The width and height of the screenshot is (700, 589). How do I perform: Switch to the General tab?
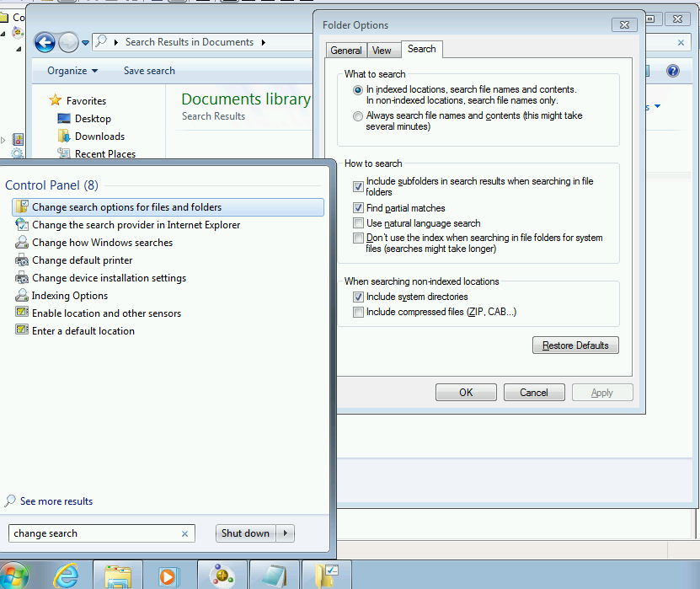346,51
